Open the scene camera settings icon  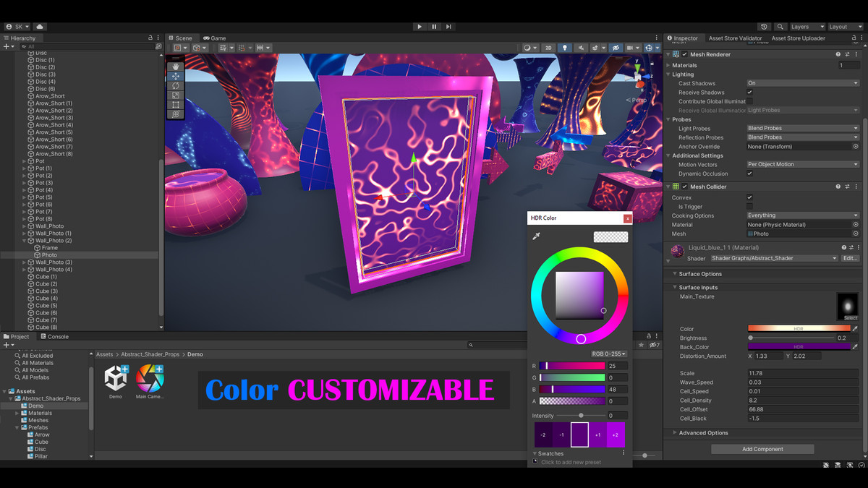[x=631, y=48]
